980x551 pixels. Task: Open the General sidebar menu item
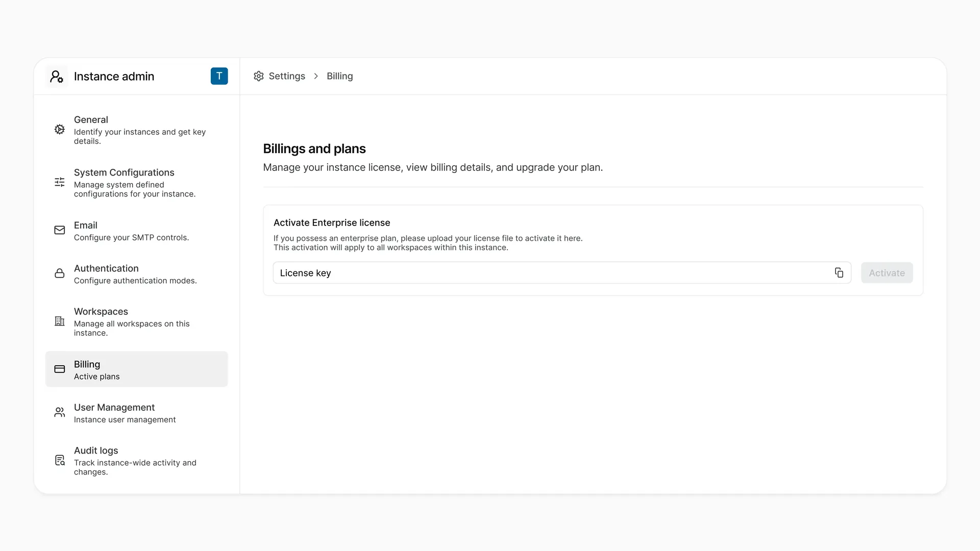[136, 130]
